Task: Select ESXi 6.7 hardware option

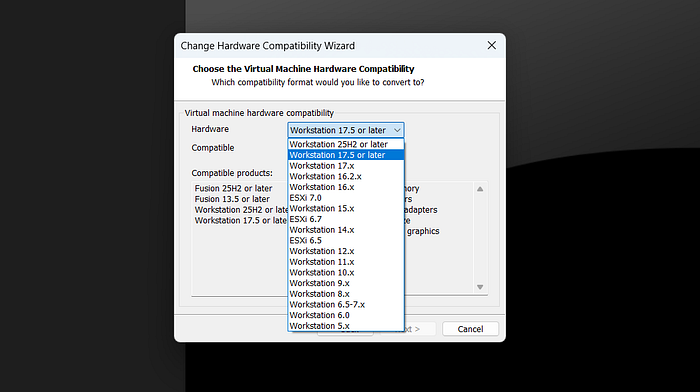Action: 346,219
